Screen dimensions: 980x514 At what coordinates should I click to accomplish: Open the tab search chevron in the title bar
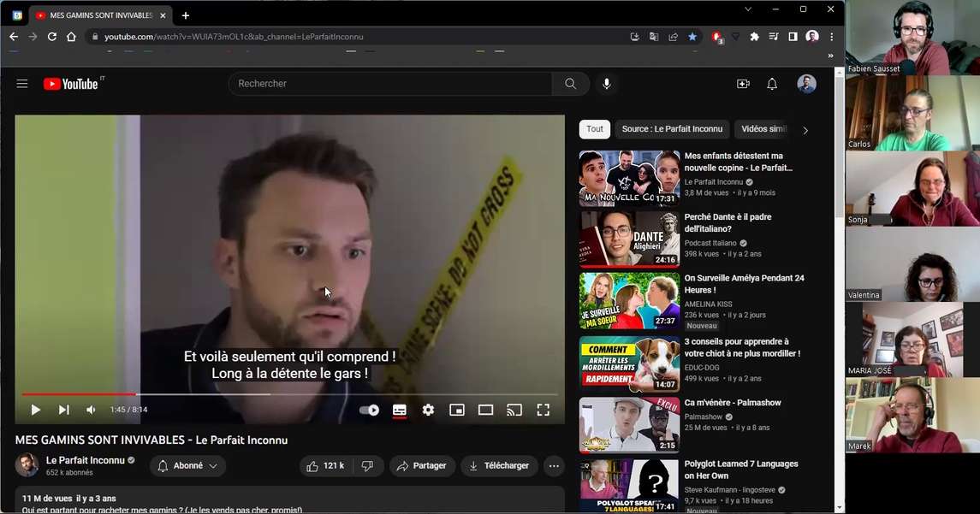747,9
